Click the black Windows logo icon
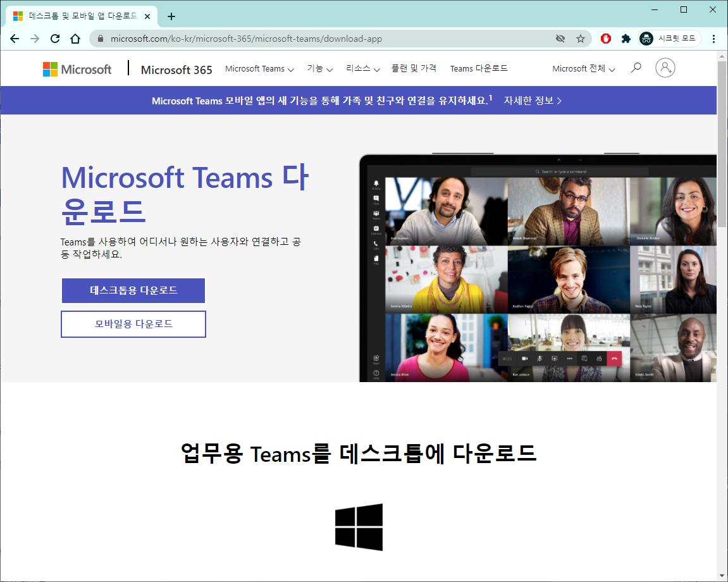Image resolution: width=728 pixels, height=582 pixels. pos(359,527)
